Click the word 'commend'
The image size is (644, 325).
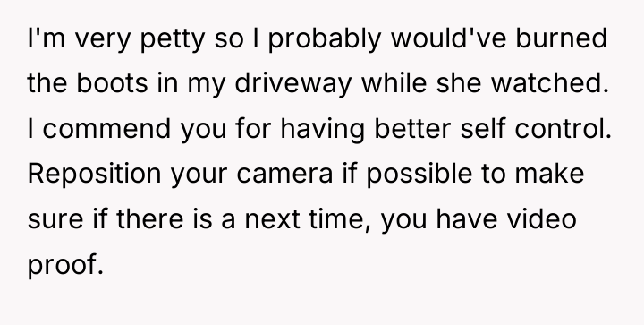point(106,129)
